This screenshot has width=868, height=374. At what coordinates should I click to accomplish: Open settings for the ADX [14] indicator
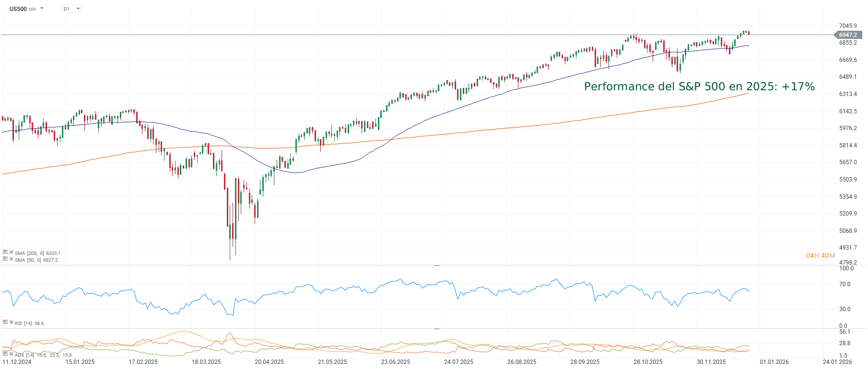pyautogui.click(x=5, y=354)
